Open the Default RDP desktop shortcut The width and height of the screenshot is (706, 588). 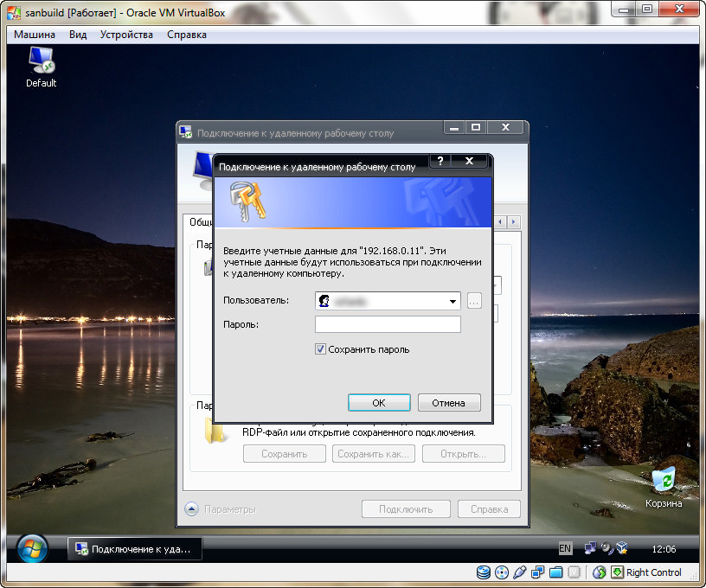41,66
